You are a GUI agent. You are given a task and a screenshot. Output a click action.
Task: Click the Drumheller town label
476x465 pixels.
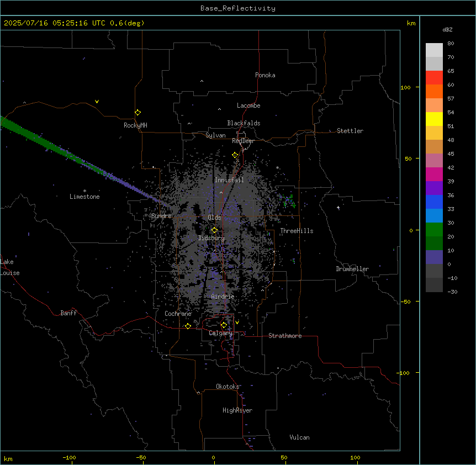pyautogui.click(x=352, y=269)
